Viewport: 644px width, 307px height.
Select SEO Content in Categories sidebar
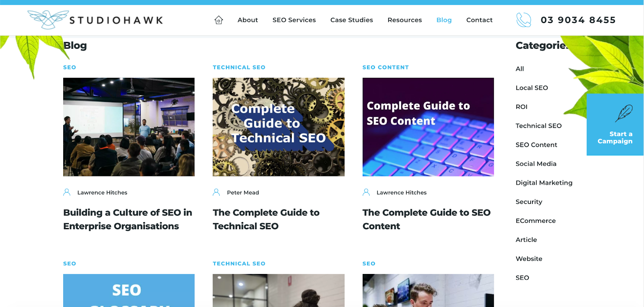coord(536,145)
